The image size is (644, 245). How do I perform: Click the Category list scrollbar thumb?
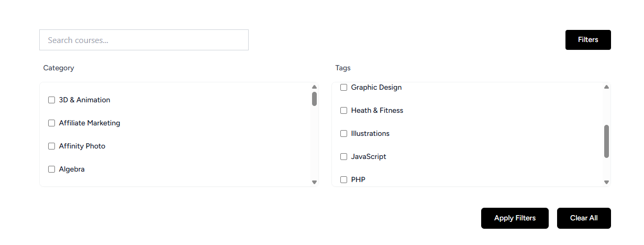tap(314, 99)
